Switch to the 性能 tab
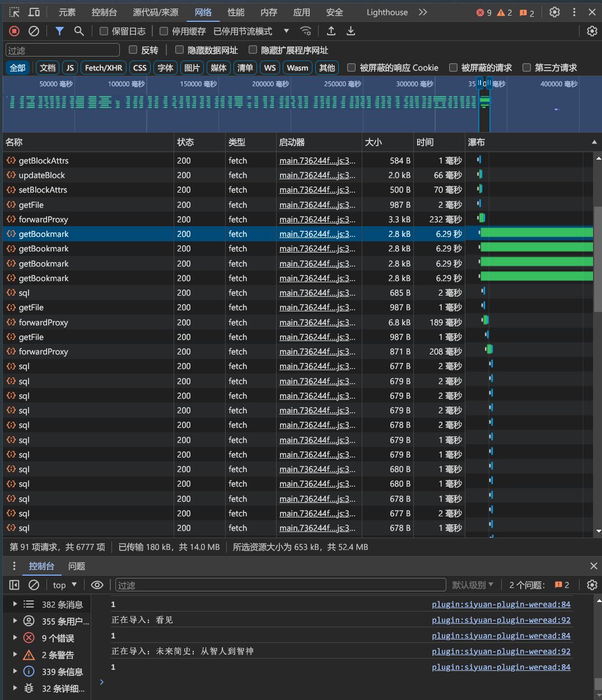This screenshot has width=602, height=700. [x=236, y=12]
